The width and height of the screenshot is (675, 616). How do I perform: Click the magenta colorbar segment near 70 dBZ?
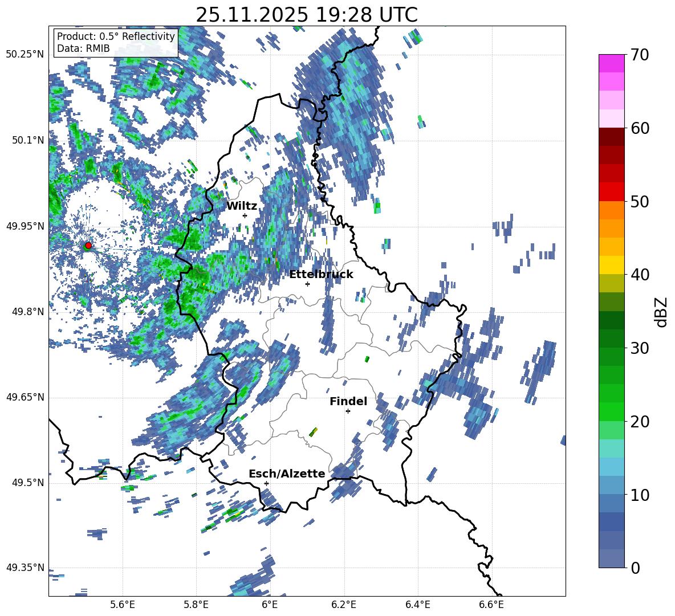tap(611, 63)
